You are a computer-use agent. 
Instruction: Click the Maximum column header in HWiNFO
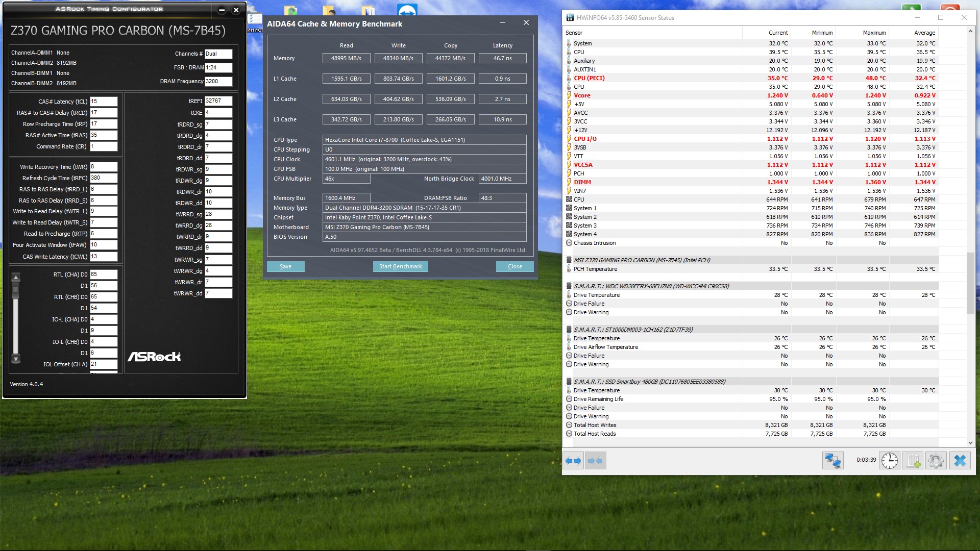tap(874, 33)
